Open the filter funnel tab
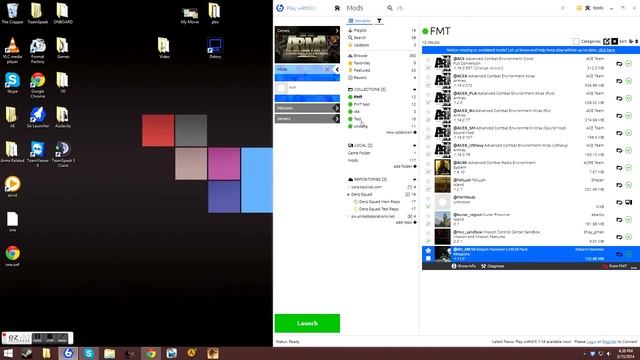640x360 pixels. pyautogui.click(x=379, y=21)
